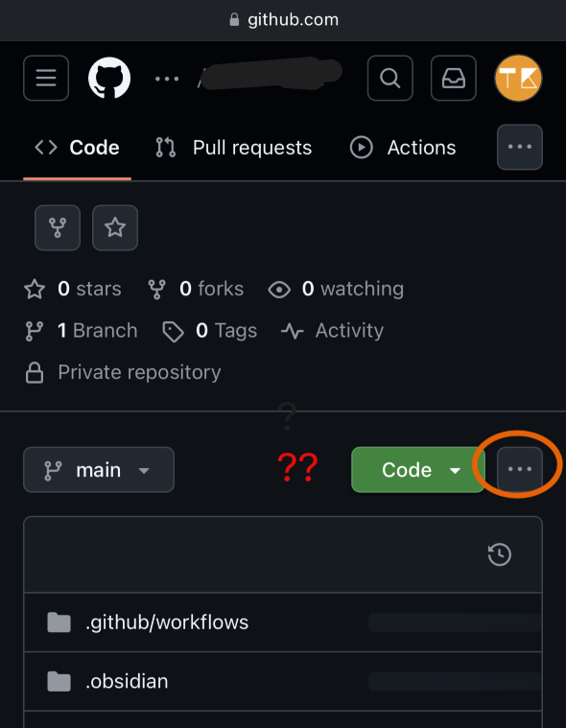Go to the GitHub homepage via Octocat logo
566x728 pixels.
coord(109,78)
